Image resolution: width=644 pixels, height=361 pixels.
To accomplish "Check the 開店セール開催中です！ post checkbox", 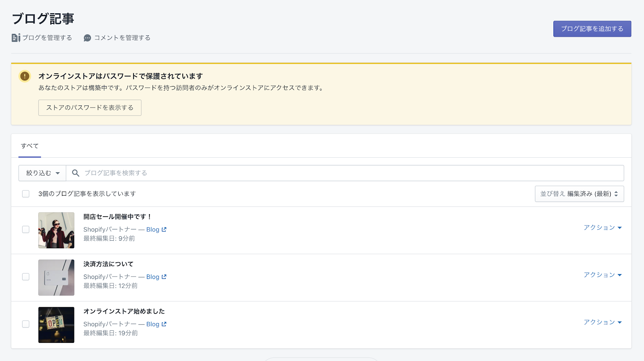I will [x=26, y=229].
